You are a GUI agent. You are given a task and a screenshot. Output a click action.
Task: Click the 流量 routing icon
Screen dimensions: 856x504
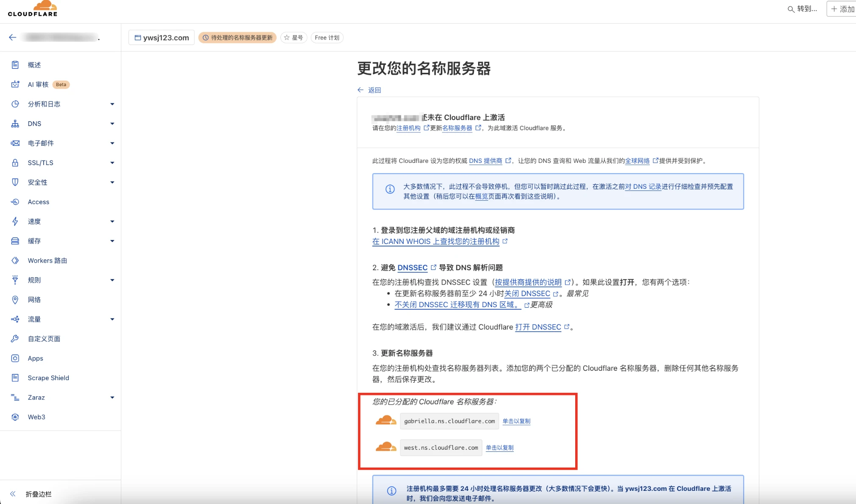pos(15,319)
